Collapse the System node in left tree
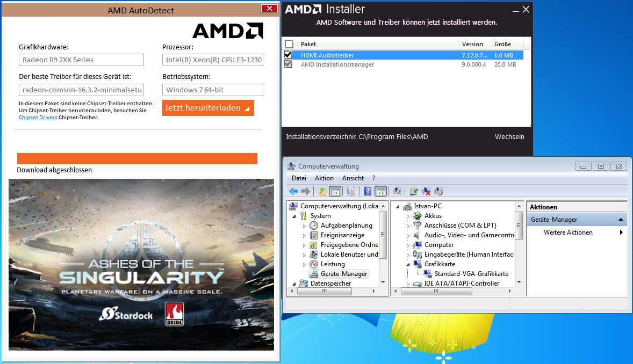This screenshot has height=364, width=633. coord(294,217)
